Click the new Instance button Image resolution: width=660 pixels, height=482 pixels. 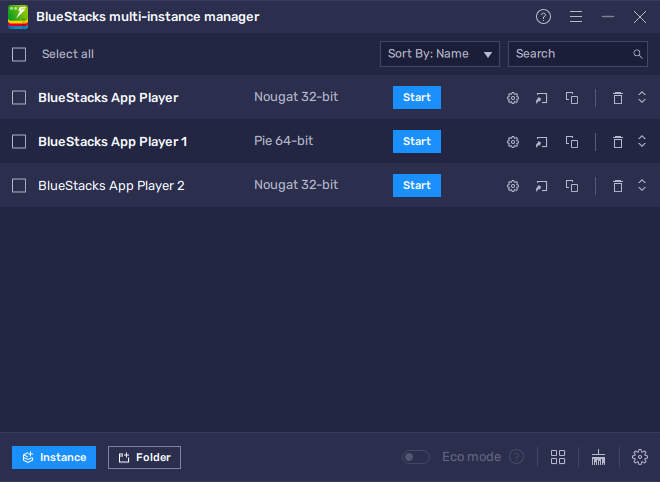click(54, 458)
